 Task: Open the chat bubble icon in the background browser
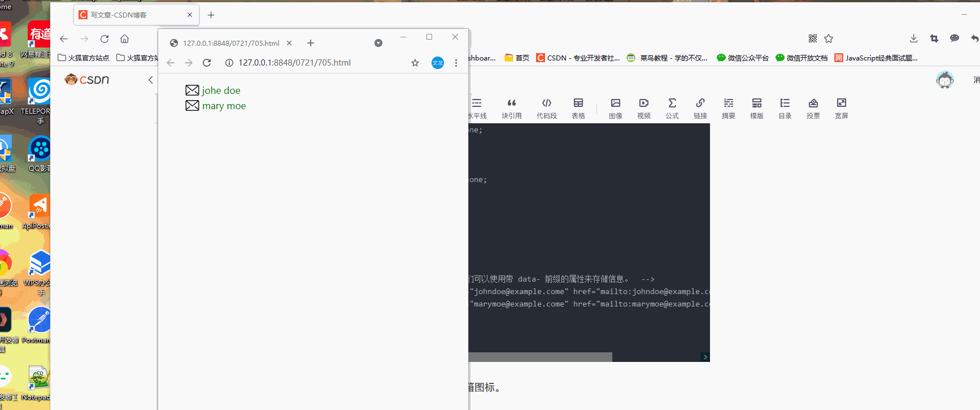[955, 38]
